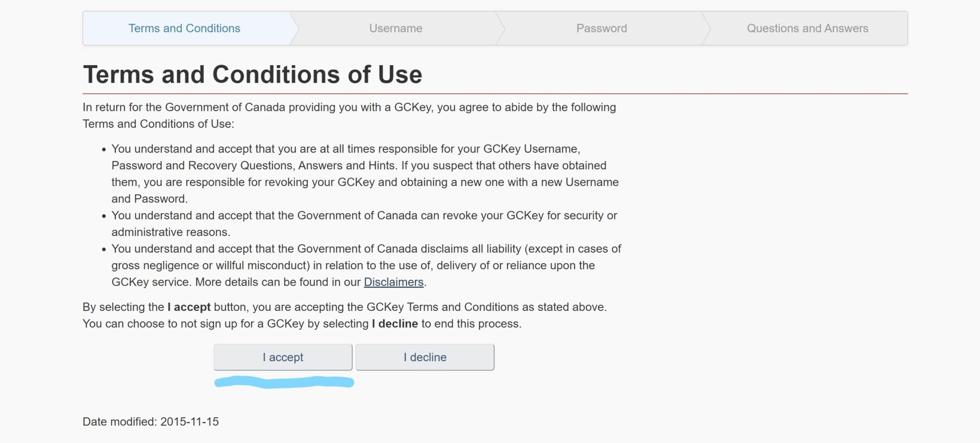Click the bullet about Government revoking your GCKey

point(364,223)
